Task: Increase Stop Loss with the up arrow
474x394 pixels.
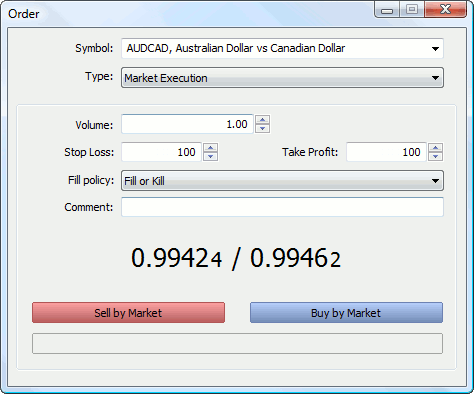Action: [211, 148]
